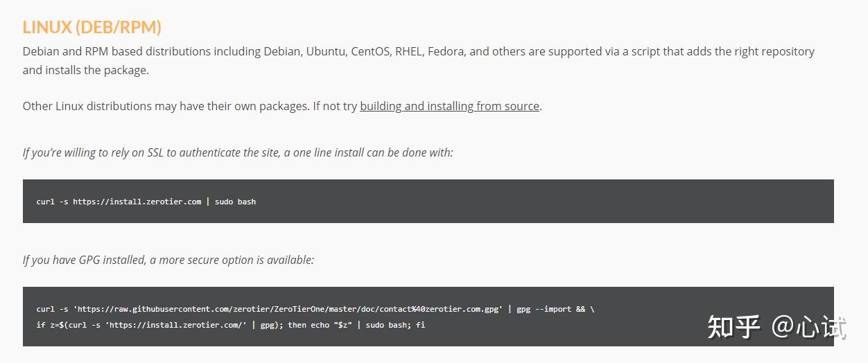Click the text 'and installs the package.'

(x=86, y=70)
